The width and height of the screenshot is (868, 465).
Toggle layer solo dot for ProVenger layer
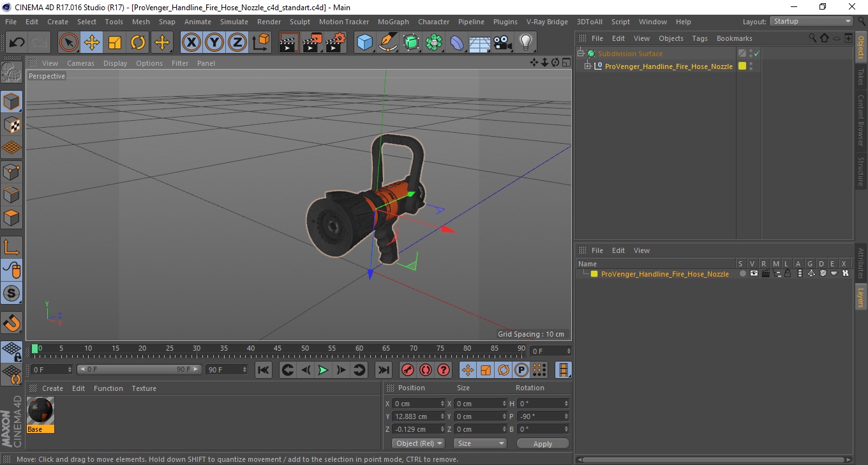coord(742,273)
